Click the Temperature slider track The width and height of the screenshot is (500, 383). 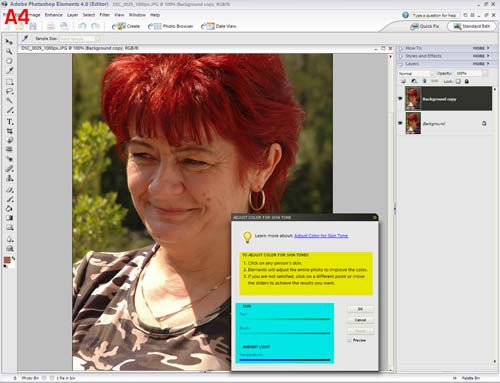285,360
